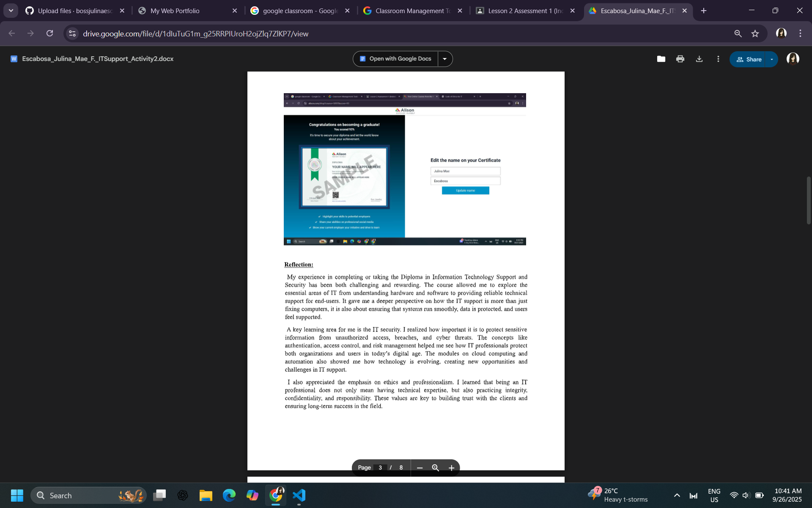The image size is (812, 508).
Task: Click the Download file icon
Action: click(x=699, y=59)
